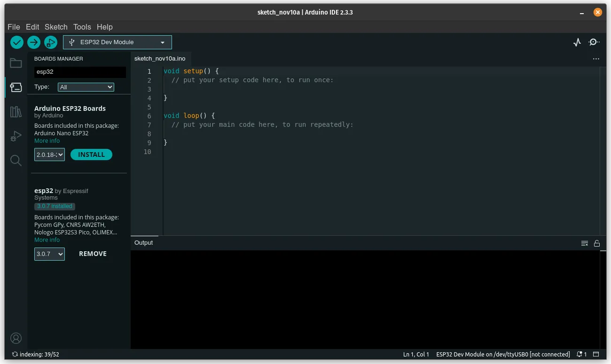The image size is (611, 364).
Task: Open the ESP32 Dev Module board selector
Action: pos(117,42)
